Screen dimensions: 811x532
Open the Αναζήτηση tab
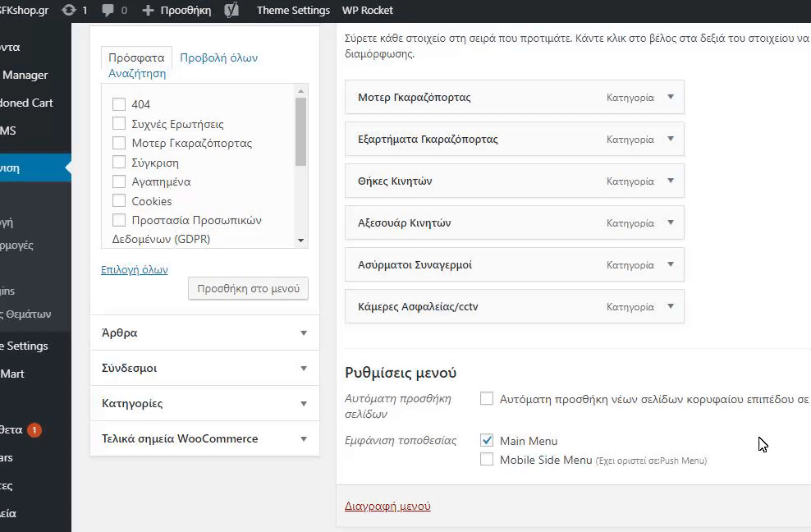click(x=137, y=73)
